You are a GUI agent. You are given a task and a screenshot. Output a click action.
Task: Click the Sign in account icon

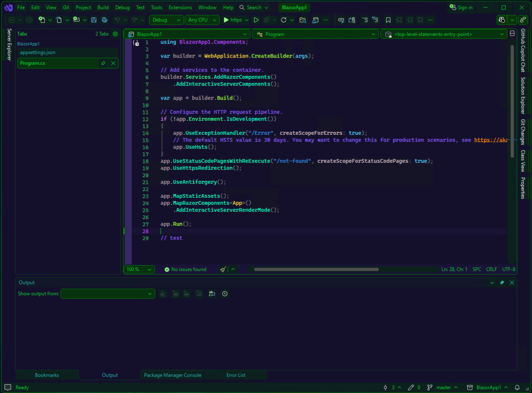point(453,7)
